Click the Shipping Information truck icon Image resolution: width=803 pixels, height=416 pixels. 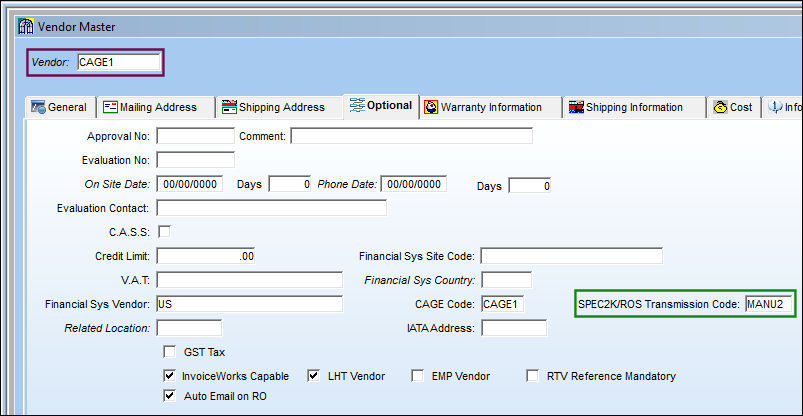(x=576, y=107)
